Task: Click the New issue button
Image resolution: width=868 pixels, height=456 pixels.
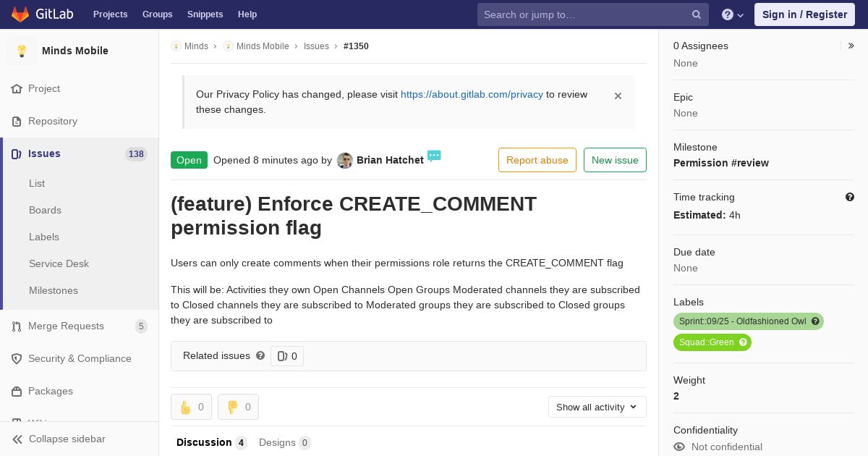Action: pyautogui.click(x=615, y=160)
